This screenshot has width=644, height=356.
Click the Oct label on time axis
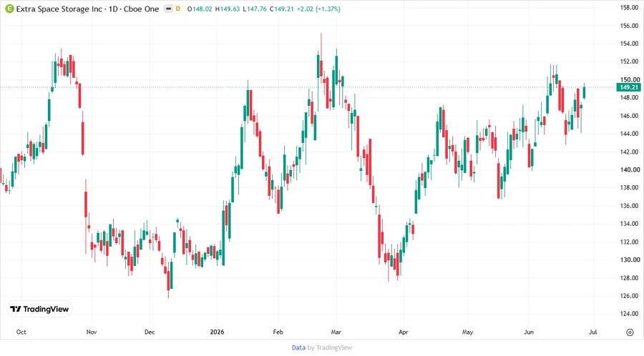click(21, 332)
